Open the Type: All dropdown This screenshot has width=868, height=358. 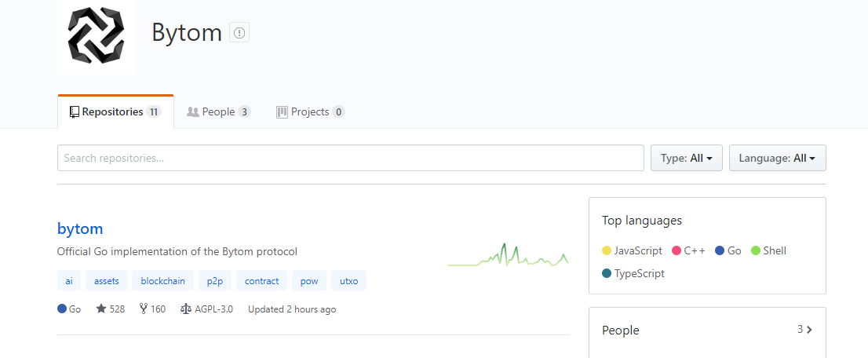687,158
